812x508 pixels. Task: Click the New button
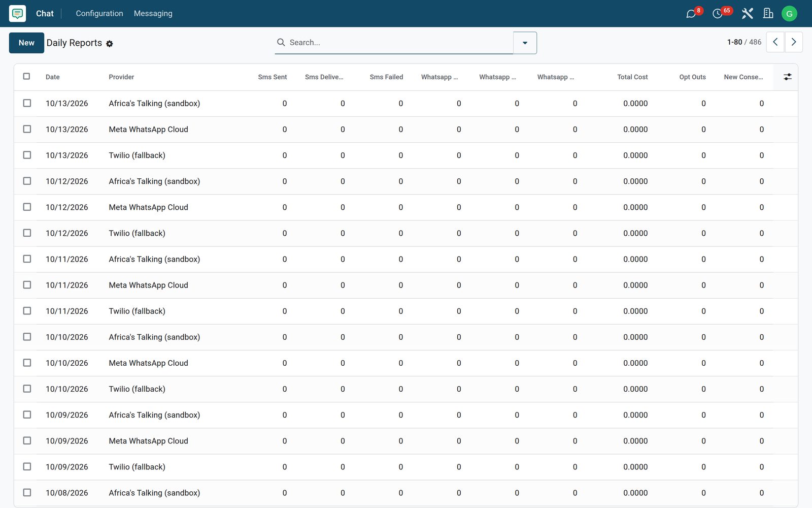26,43
